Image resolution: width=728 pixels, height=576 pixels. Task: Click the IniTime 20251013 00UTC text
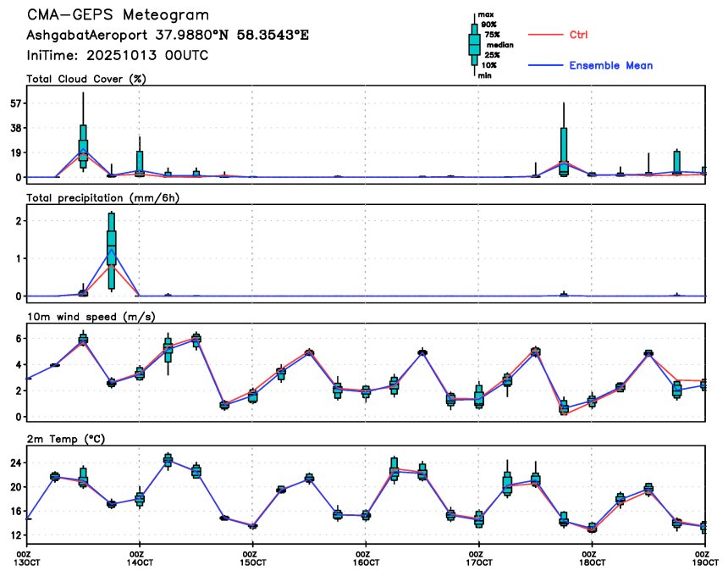coord(117,55)
